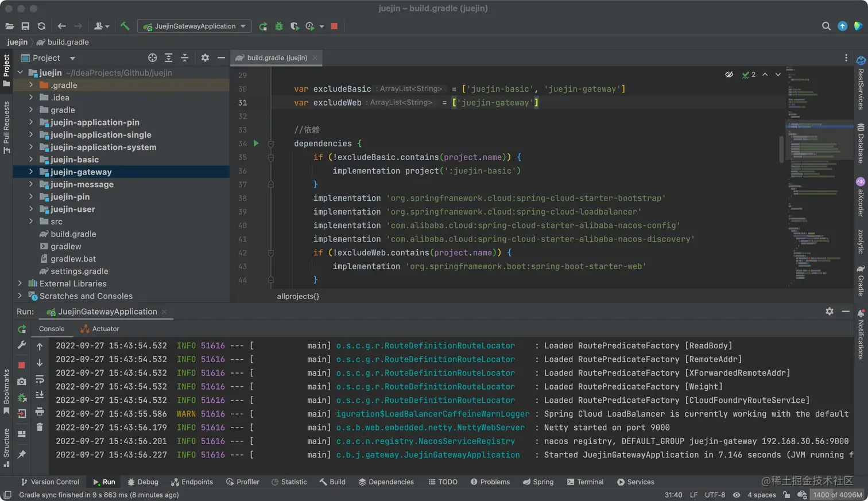The image size is (868, 501).
Task: Open the 4 spaces indent settings
Action: point(762,495)
